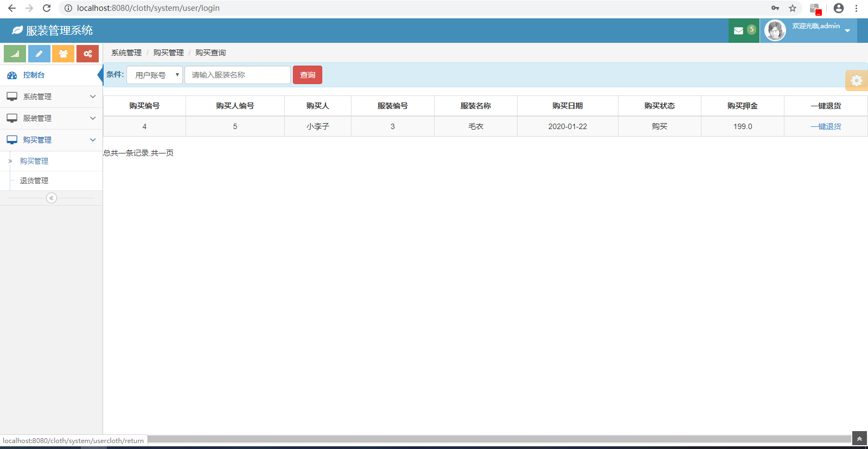Click the 小李子 buyer cell
Screen dimensions: 868x449
(318, 126)
